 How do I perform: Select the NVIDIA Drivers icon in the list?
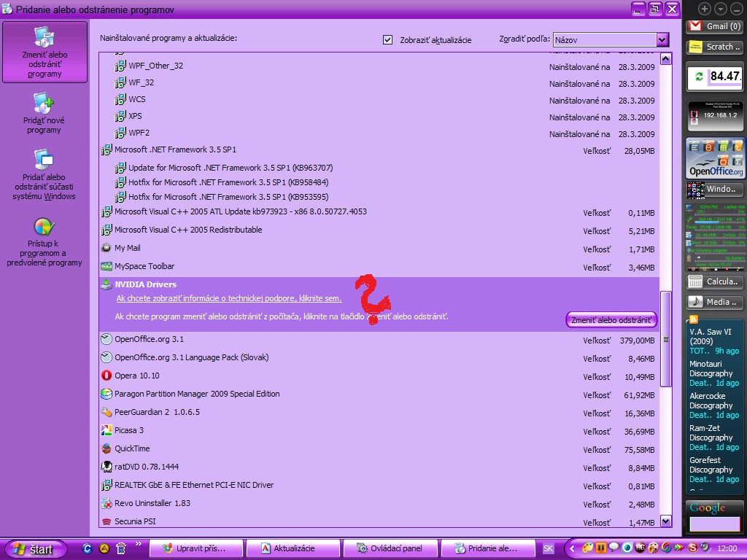[x=106, y=284]
